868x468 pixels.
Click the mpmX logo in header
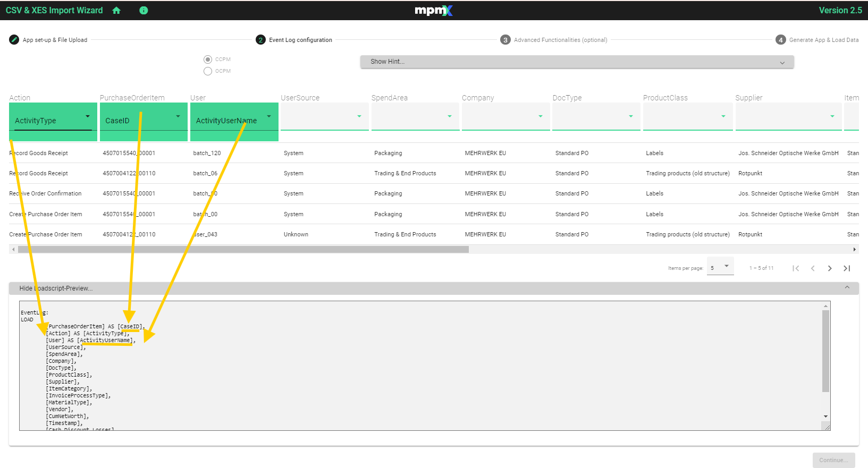(434, 10)
